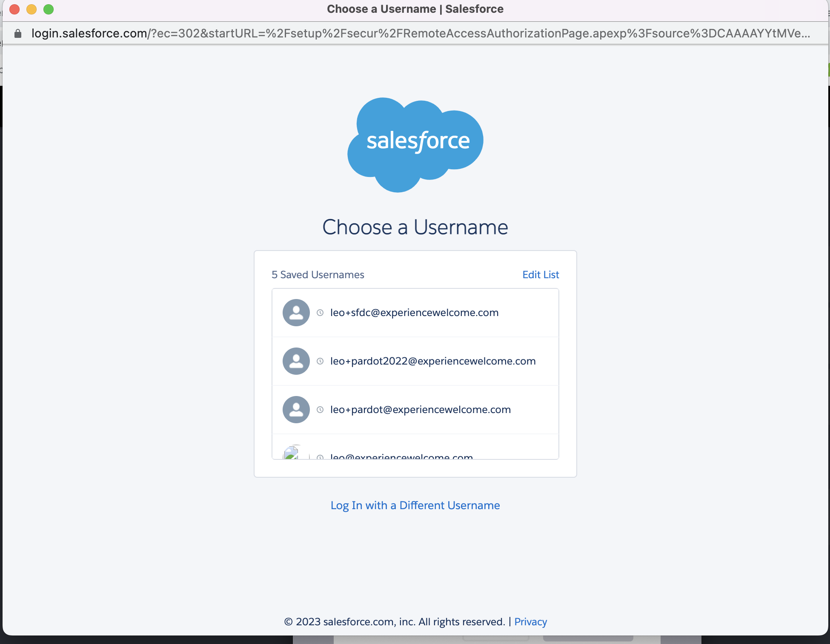This screenshot has width=830, height=644.
Task: Close the window with red button
Action: pos(14,9)
